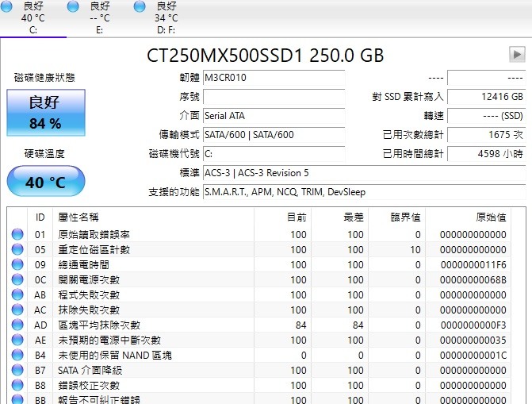Viewport: 532px width, 404px height.
Task: Switch to the E: drive tab
Action: coord(99,18)
